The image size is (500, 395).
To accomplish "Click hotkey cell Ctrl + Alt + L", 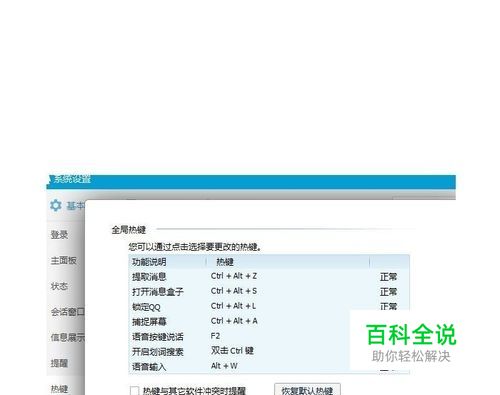I will pos(233,306).
